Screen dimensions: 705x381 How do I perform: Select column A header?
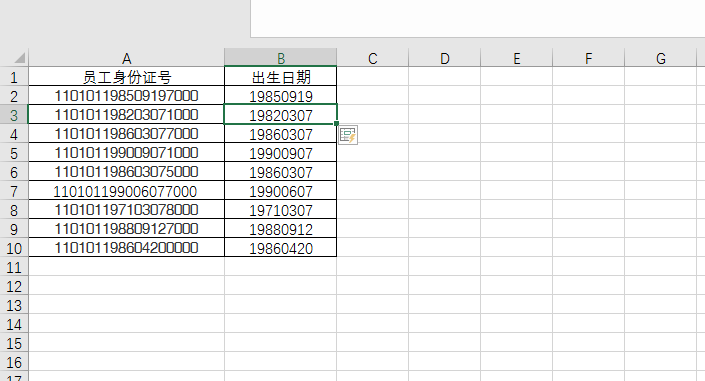pyautogui.click(x=126, y=58)
